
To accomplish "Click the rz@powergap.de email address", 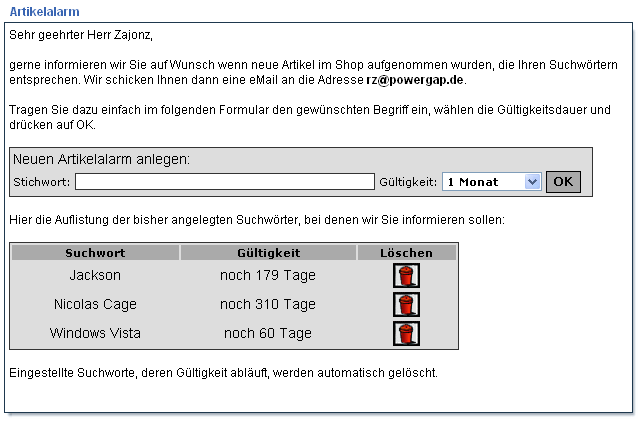I will [415, 80].
